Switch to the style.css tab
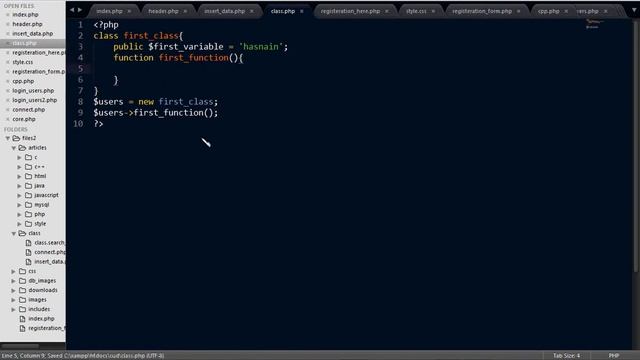The image size is (640, 360). 416,11
